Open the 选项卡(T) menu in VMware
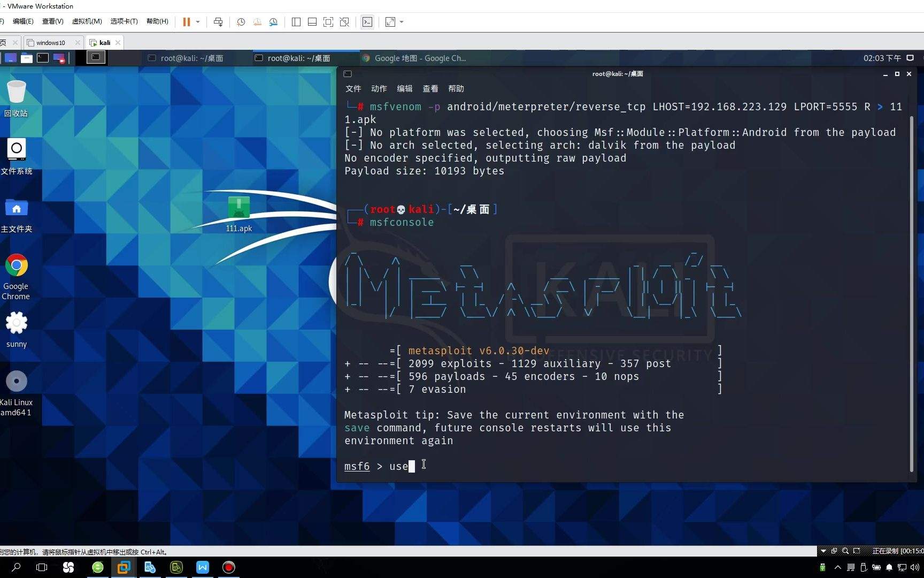The image size is (924, 578). tap(124, 21)
